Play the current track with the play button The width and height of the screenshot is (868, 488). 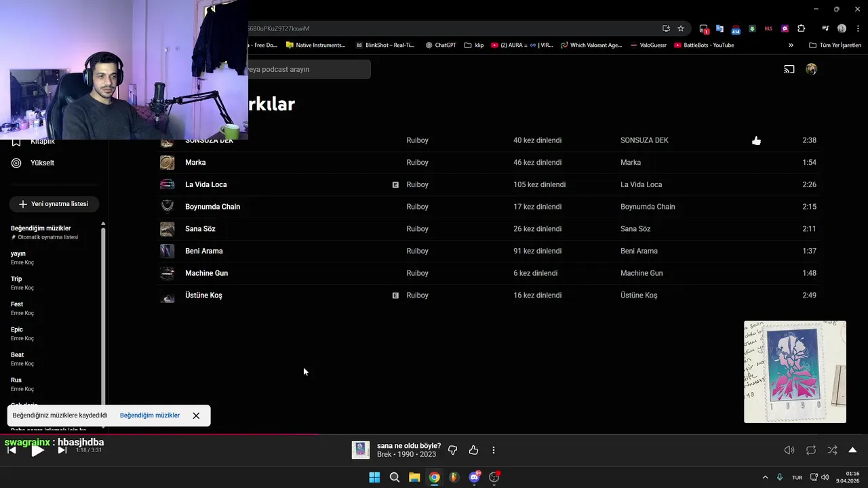pos(37,450)
